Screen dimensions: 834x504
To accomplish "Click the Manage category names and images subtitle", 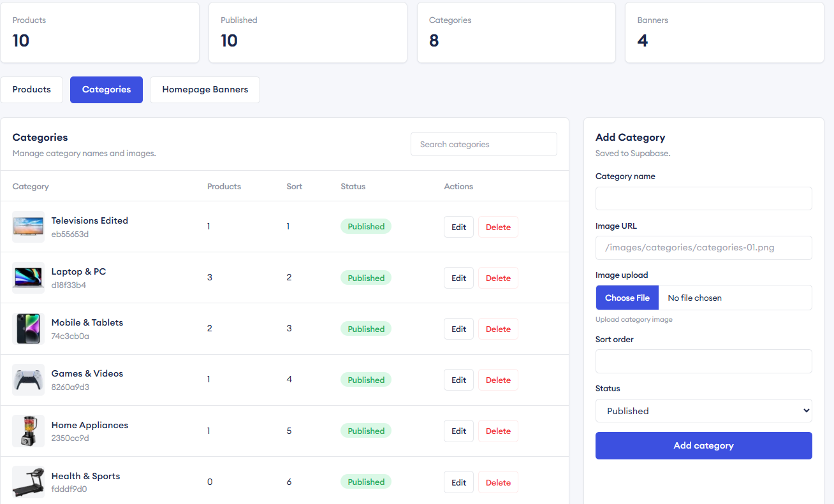I will 84,154.
